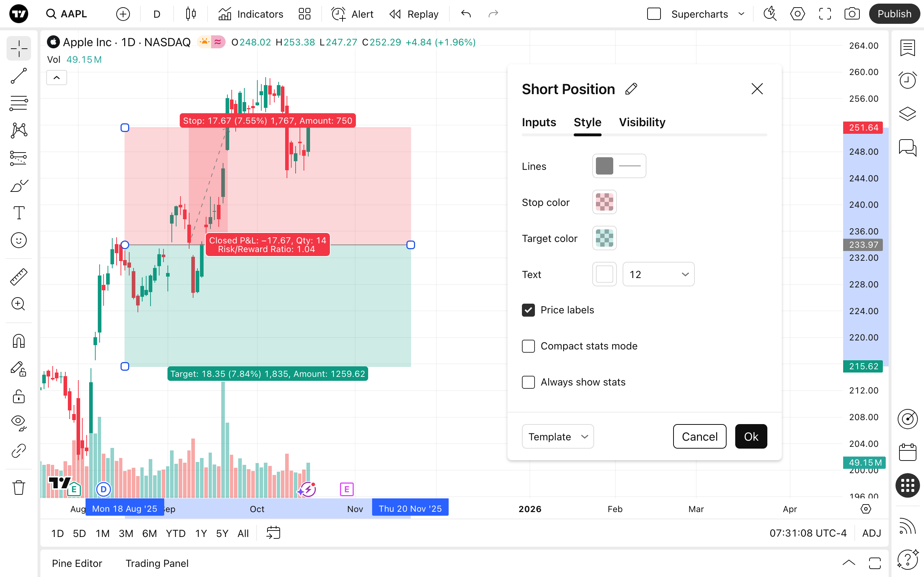Open the text size 12 dropdown
Screen dimensions: 924x577
(658, 274)
